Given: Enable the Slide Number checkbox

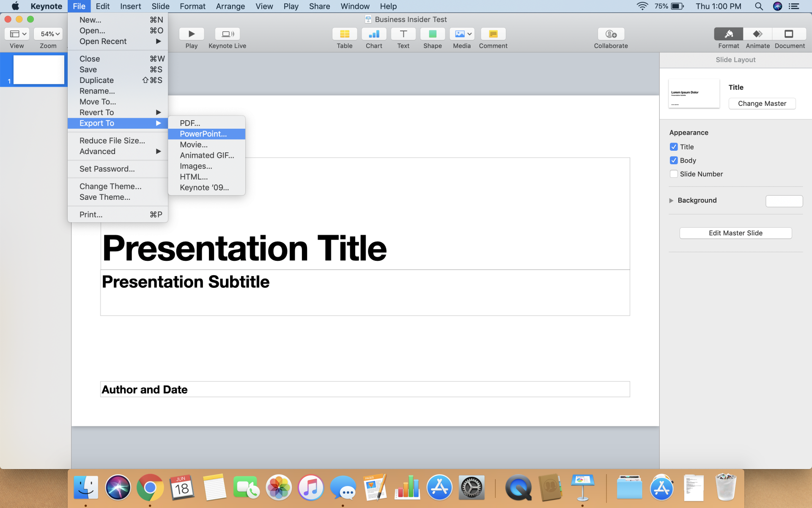Looking at the screenshot, I should click(x=674, y=174).
